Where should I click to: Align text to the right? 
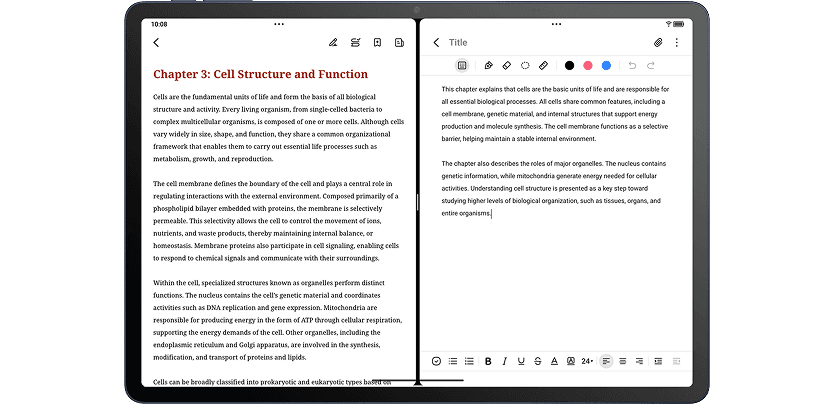point(639,361)
